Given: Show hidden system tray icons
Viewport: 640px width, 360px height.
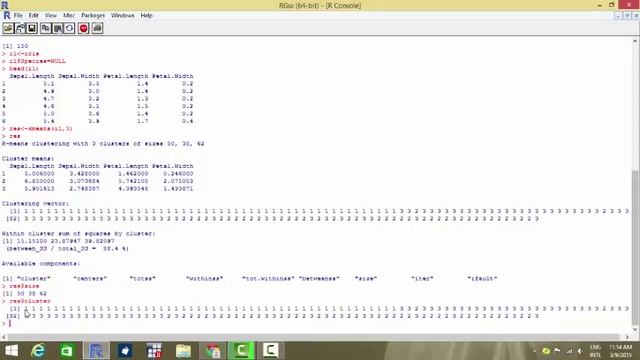Looking at the screenshot, I should (534, 351).
